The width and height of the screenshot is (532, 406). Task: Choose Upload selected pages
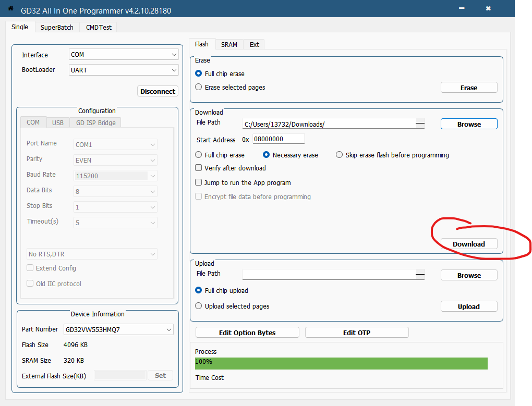tap(199, 306)
